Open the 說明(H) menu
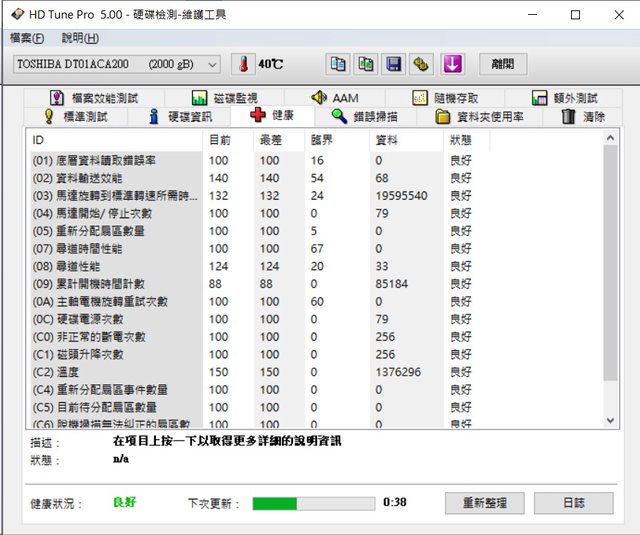640x535 pixels. point(80,38)
